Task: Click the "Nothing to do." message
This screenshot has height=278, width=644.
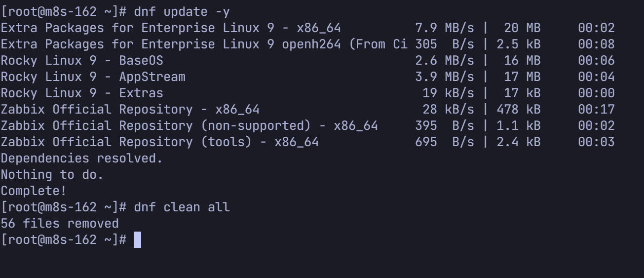Action: tap(52, 175)
